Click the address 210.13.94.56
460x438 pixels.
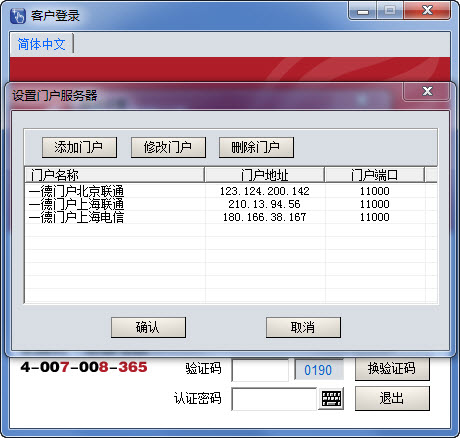(x=264, y=204)
